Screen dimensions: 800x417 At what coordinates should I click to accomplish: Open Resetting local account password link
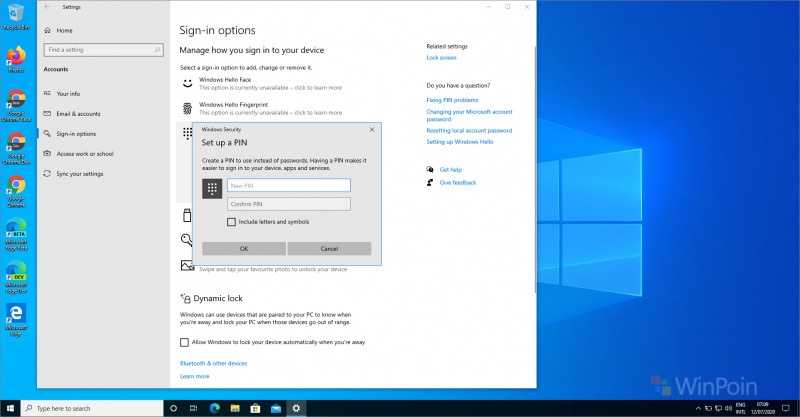(469, 131)
